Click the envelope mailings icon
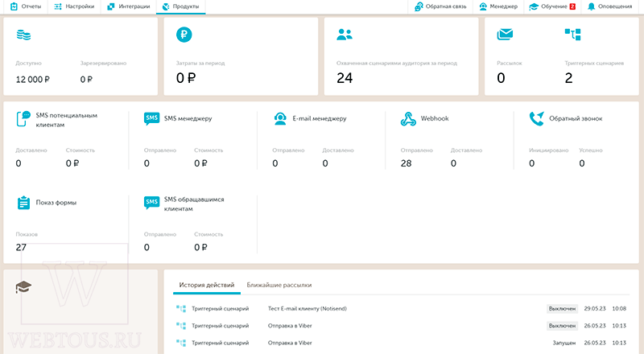The width and height of the screenshot is (644, 354). (505, 34)
